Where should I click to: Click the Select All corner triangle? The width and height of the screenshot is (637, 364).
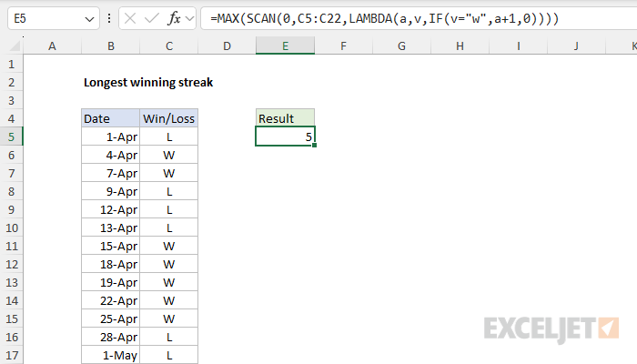click(15, 45)
